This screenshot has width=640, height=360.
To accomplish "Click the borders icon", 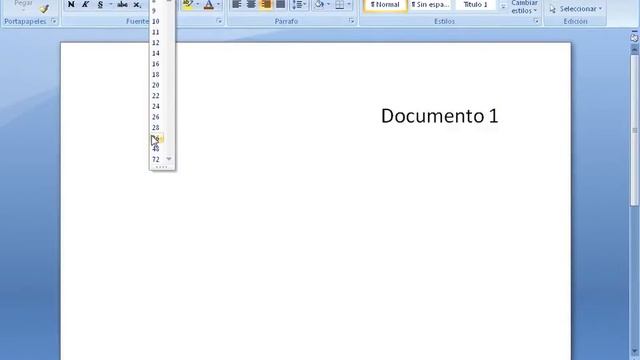I will [x=339, y=4].
